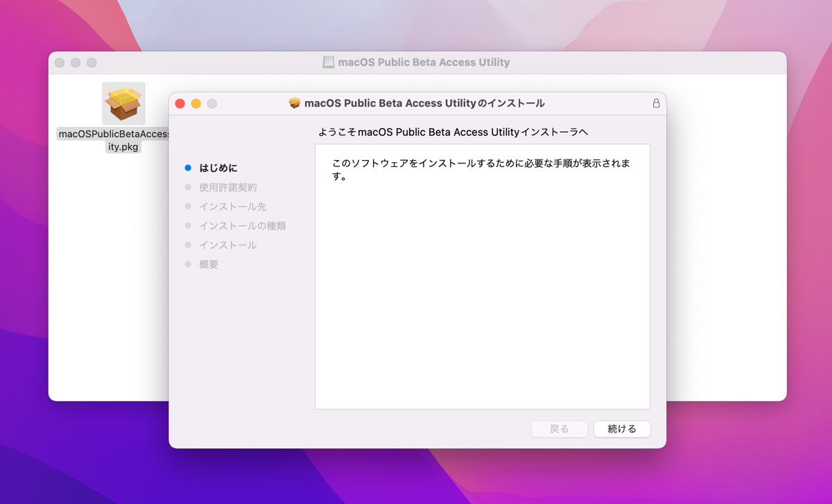
Task: Click the gray close button of background window
Action: point(60,62)
